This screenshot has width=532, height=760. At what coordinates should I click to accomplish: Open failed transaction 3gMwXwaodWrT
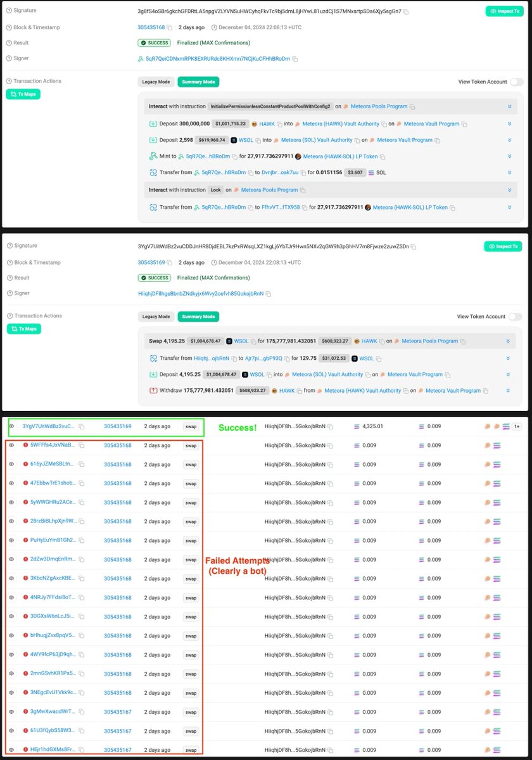pyautogui.click(x=53, y=711)
